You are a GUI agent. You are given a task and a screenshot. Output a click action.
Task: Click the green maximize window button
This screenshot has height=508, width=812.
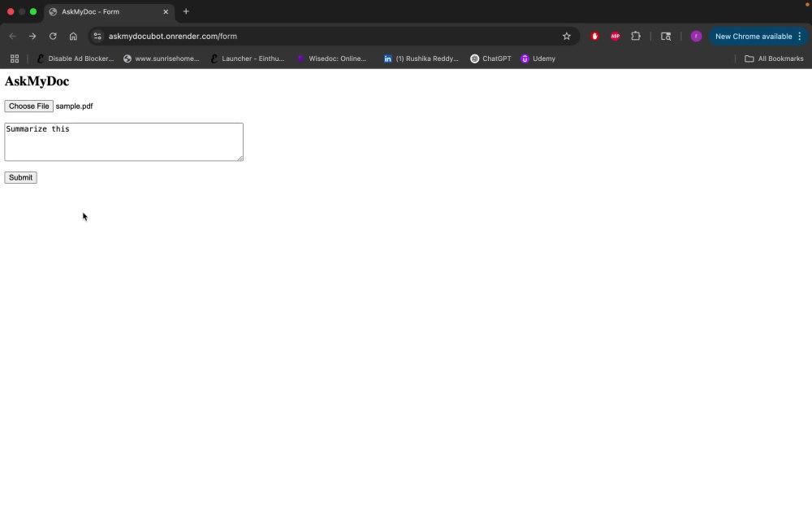pyautogui.click(x=33, y=11)
